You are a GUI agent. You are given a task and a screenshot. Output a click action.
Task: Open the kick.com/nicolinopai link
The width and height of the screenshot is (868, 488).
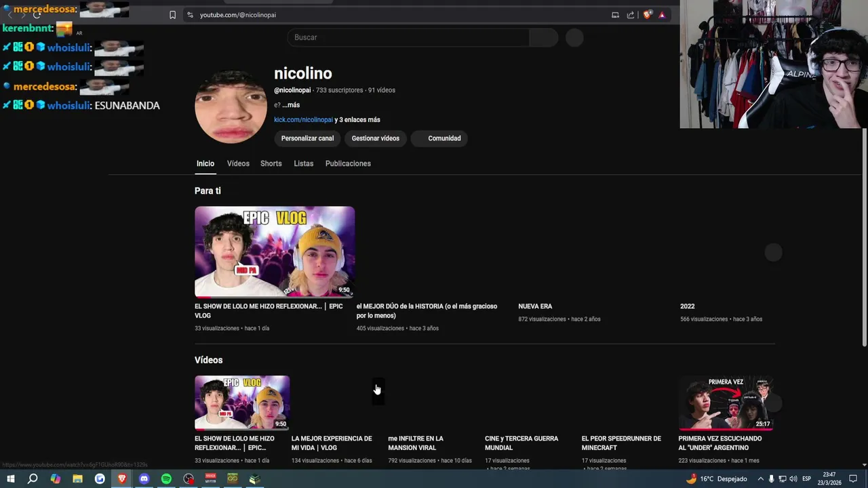[x=303, y=120]
